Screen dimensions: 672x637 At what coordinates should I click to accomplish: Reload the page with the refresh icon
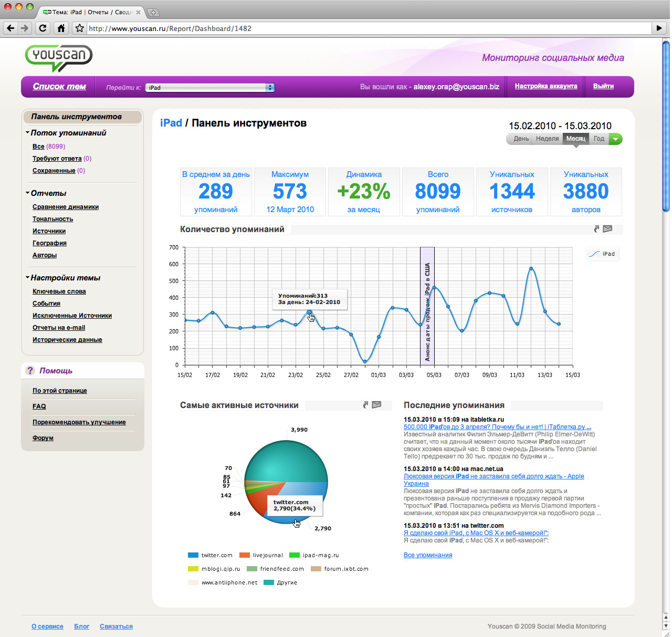(43, 28)
